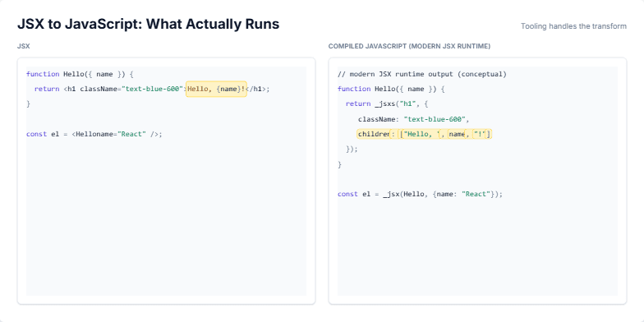644x322 pixels.
Task: Click the highlighted "name" token in children array
Action: coord(457,134)
